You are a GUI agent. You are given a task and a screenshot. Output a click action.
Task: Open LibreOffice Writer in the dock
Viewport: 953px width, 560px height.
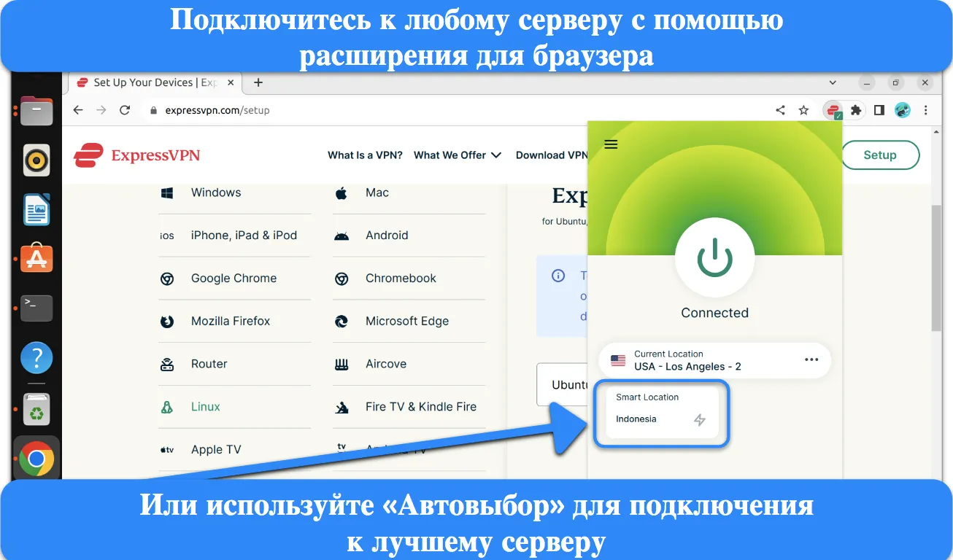(x=36, y=209)
